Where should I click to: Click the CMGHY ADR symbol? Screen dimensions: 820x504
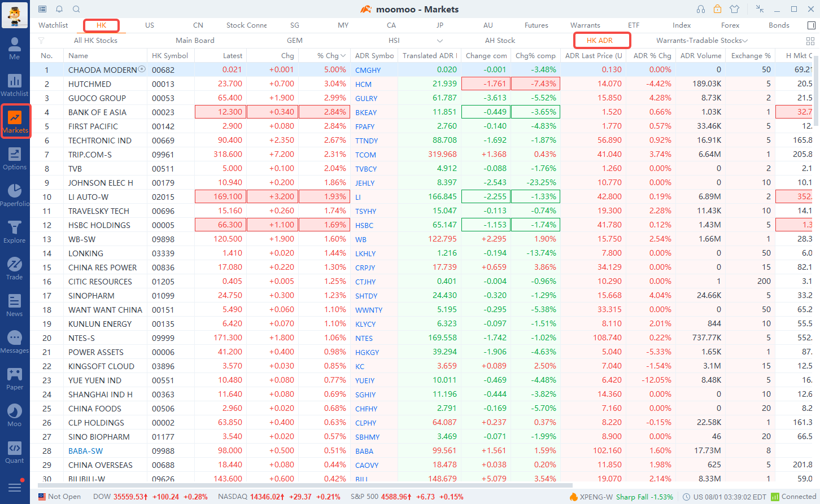[x=368, y=70]
